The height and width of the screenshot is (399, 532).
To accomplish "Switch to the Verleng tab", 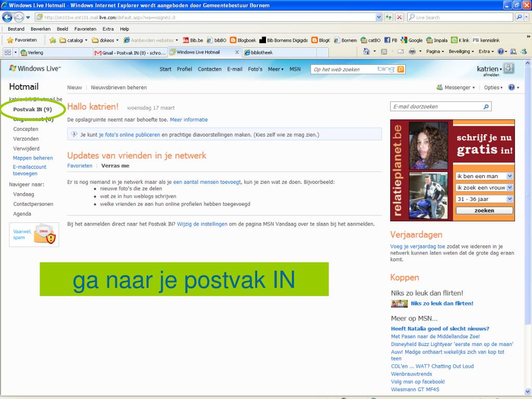I will [55, 52].
